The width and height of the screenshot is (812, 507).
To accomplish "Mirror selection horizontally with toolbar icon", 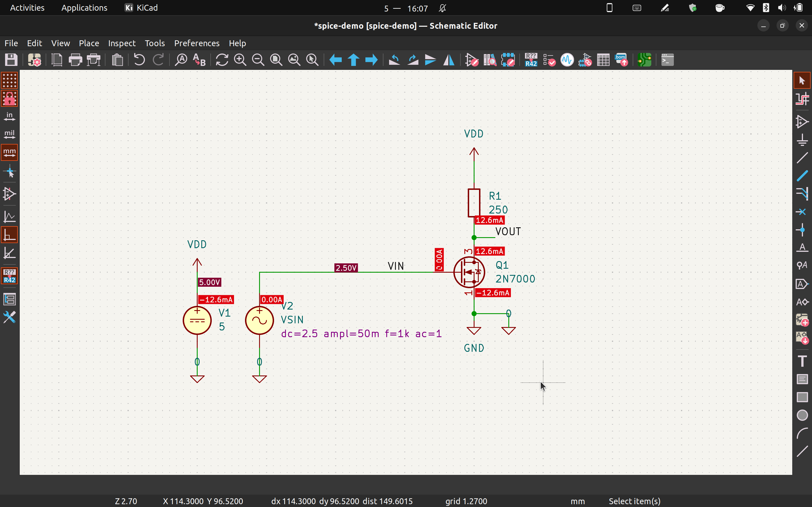I will pos(449,60).
